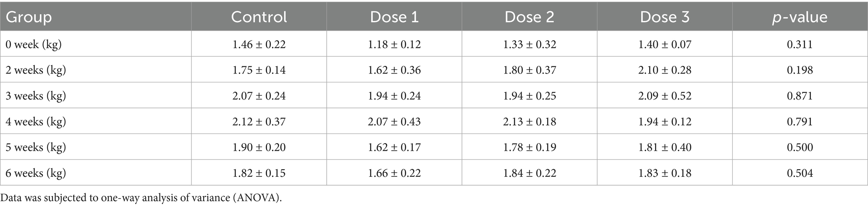Click the Control value 1.46 ± 0.22
This screenshot has width=868, height=207.
coord(259,44)
